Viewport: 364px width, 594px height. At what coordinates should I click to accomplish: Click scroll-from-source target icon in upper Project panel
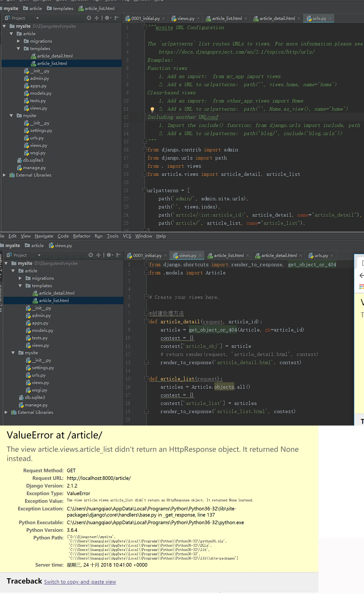click(x=89, y=18)
